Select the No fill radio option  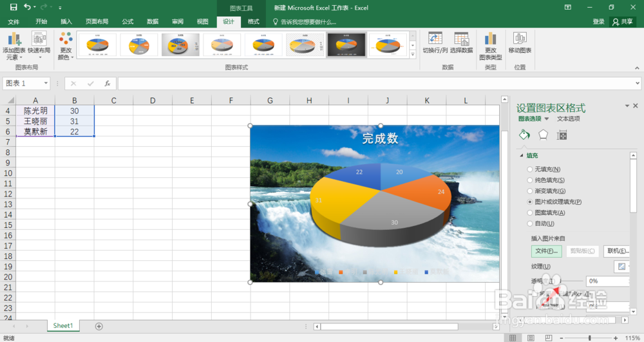[x=530, y=169]
